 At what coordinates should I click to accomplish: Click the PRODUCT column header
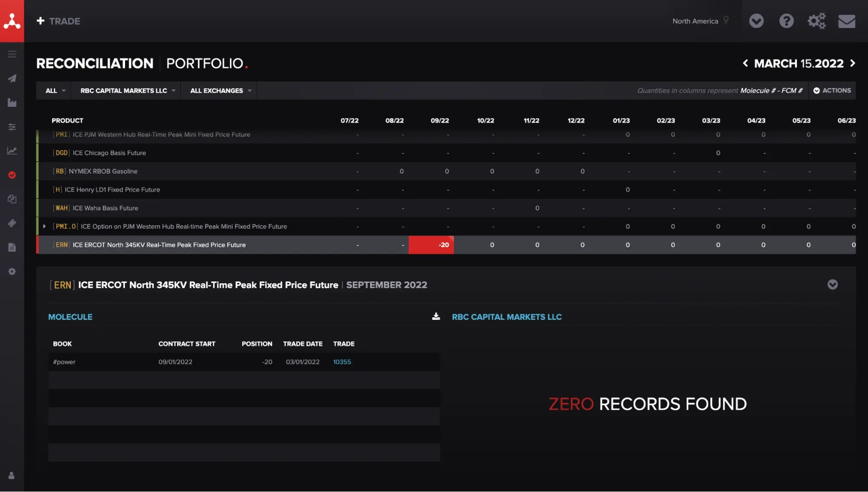(67, 120)
